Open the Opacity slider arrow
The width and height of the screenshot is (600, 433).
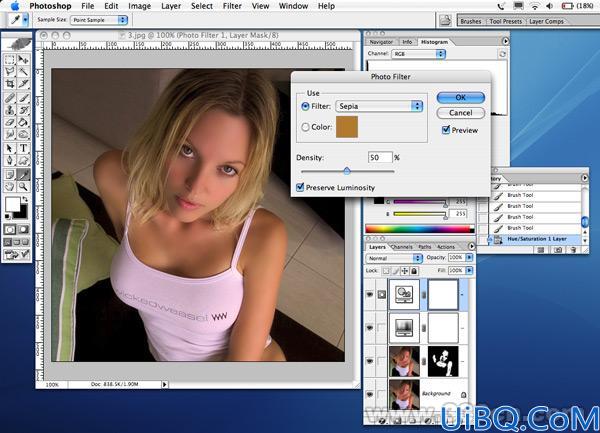click(469, 258)
